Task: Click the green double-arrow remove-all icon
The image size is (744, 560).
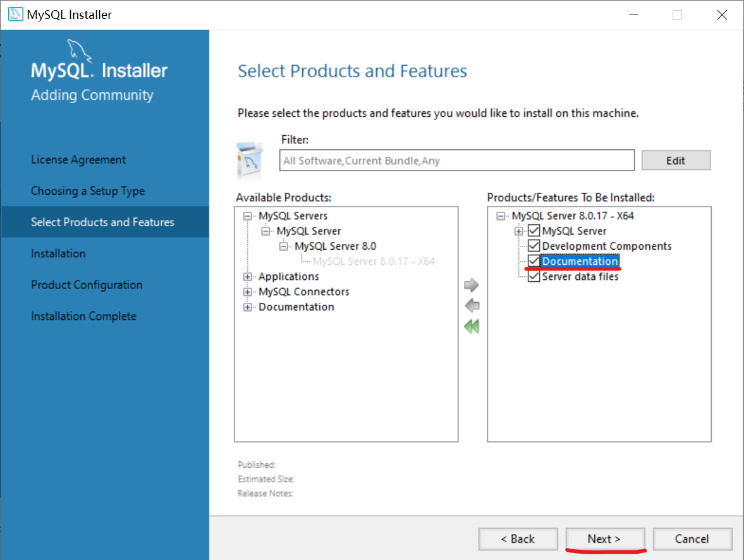Action: [x=472, y=327]
